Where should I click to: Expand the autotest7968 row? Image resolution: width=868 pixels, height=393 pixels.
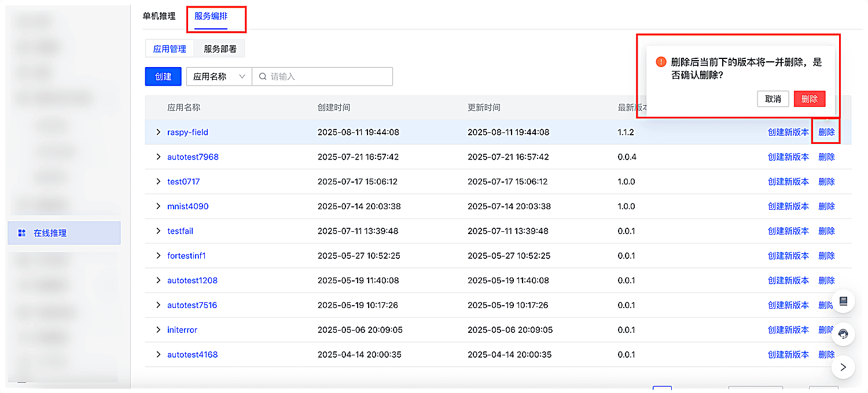coord(158,157)
